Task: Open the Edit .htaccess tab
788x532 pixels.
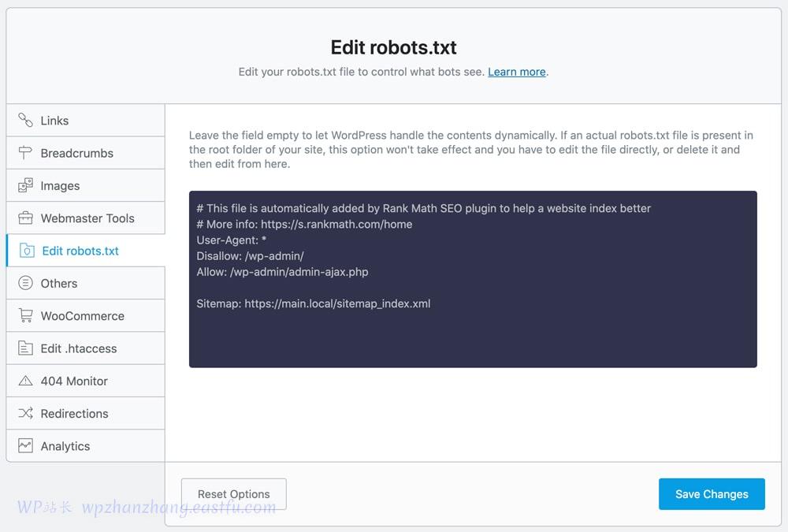Action: click(x=85, y=348)
